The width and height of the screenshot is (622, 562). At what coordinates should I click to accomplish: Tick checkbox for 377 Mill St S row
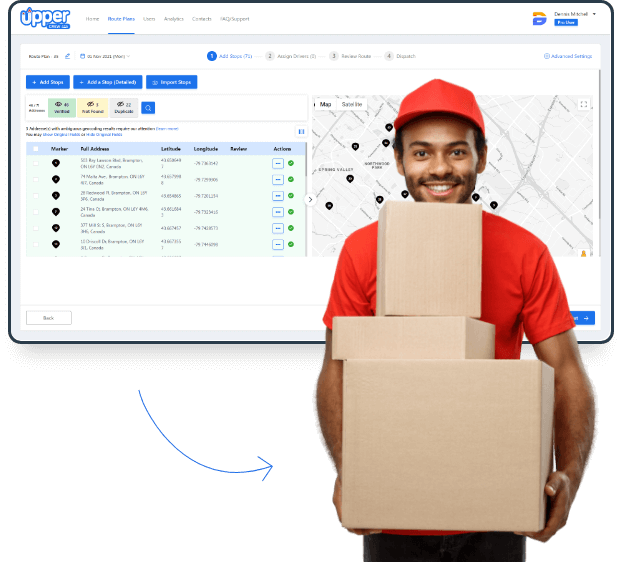point(36,228)
